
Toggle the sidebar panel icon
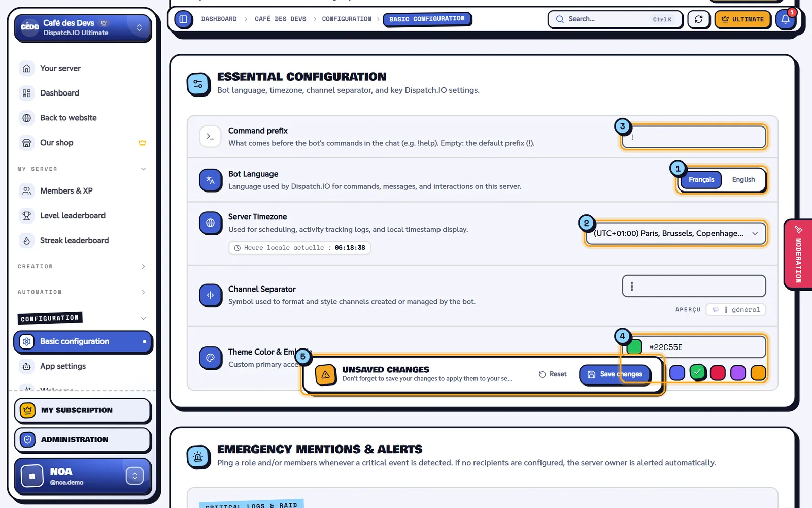click(183, 19)
